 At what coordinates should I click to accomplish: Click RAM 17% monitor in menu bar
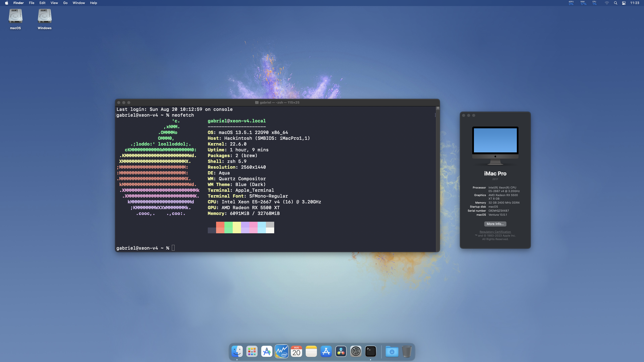click(583, 3)
